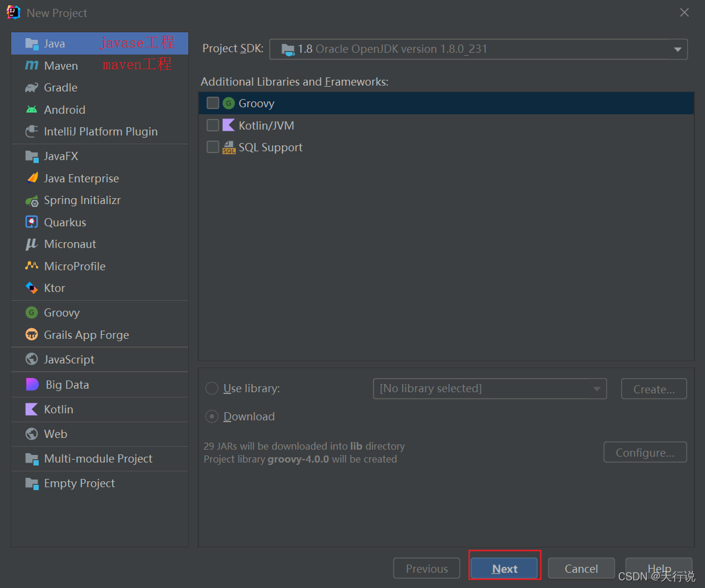Screen dimensions: 705x588
Task: Click the Empty Project folder icon
Action: [x=32, y=483]
